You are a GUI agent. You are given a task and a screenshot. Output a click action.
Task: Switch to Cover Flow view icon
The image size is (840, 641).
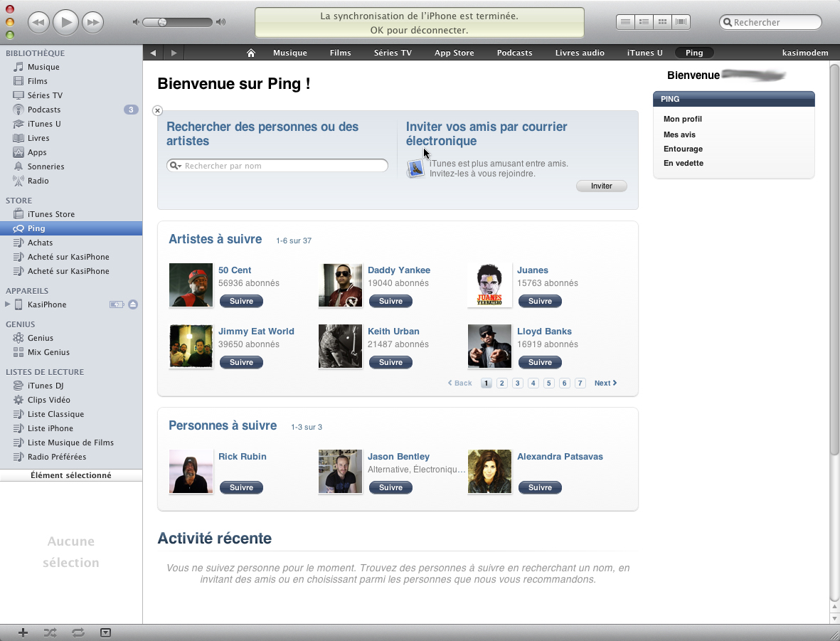(681, 22)
